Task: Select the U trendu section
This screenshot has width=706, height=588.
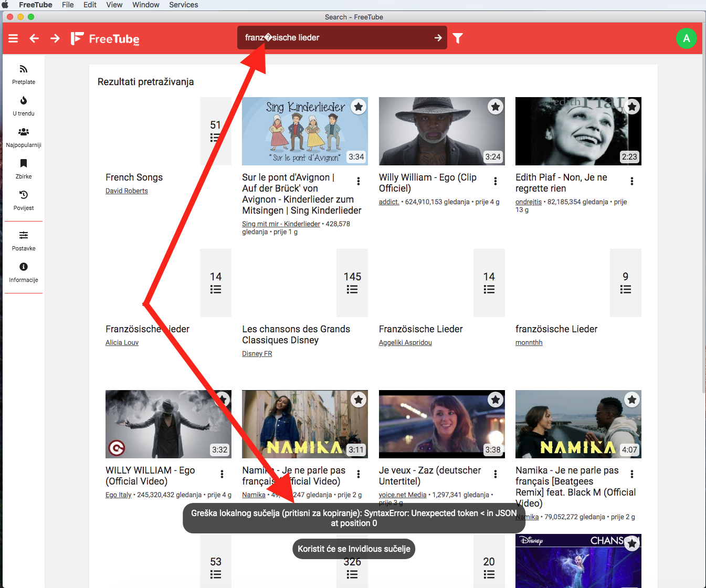Action: click(23, 106)
